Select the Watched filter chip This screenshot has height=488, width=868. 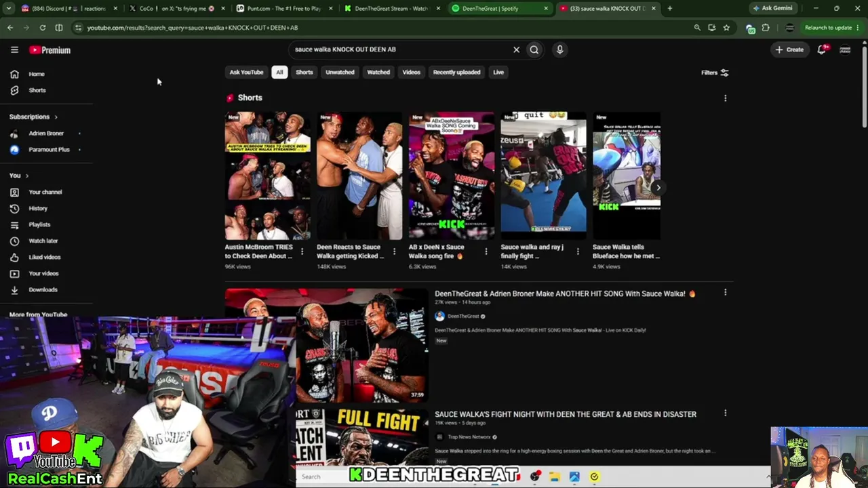(x=378, y=73)
